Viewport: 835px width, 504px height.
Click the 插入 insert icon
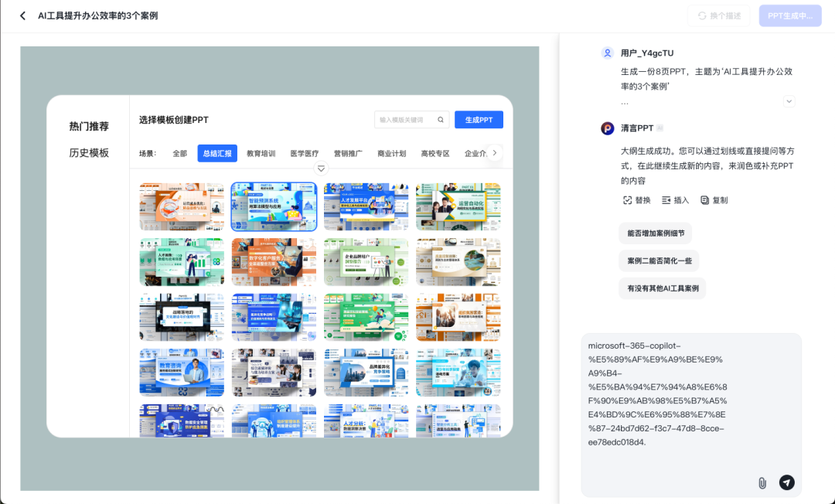(x=666, y=199)
